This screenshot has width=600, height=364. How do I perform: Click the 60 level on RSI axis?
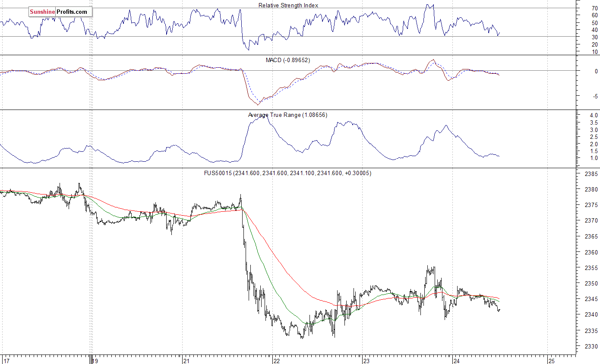click(594, 16)
